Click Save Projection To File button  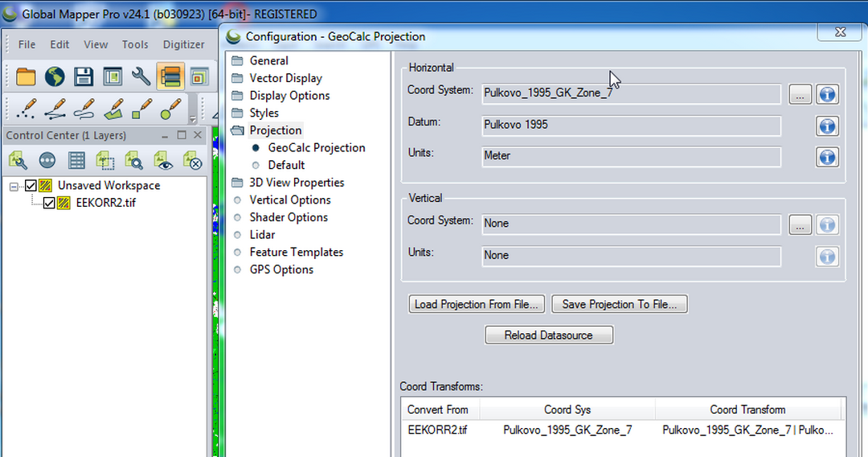[x=620, y=304]
